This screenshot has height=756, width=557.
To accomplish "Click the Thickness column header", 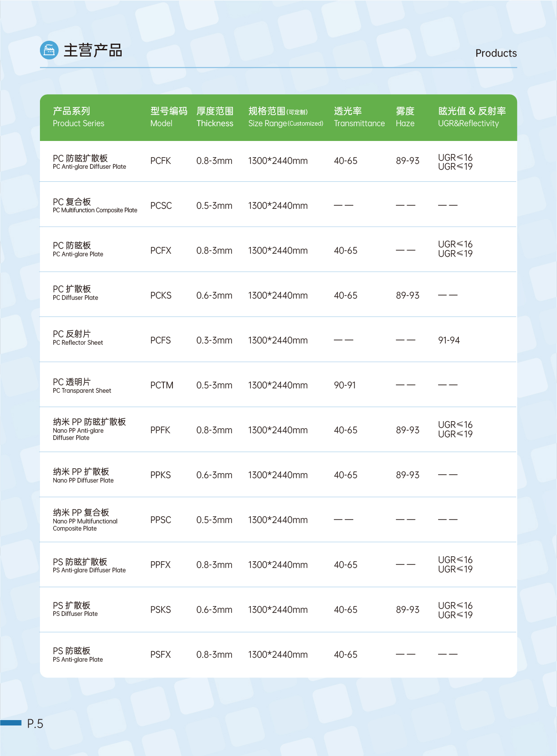I will click(215, 117).
